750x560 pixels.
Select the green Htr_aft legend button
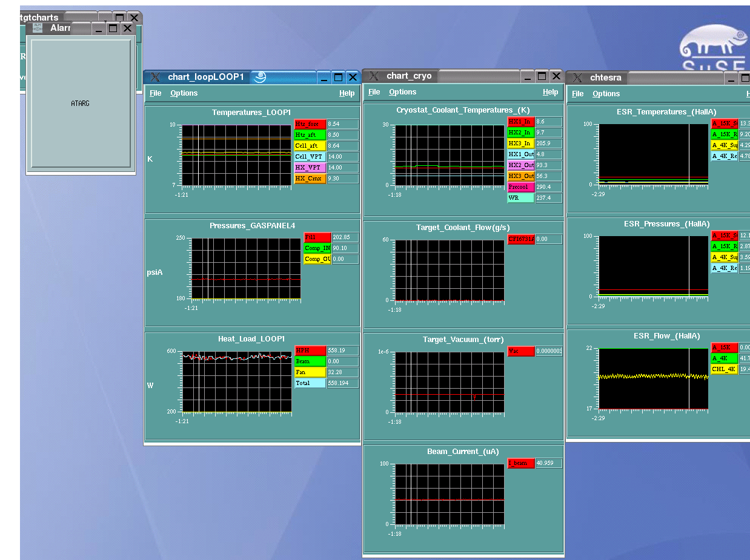coord(310,135)
